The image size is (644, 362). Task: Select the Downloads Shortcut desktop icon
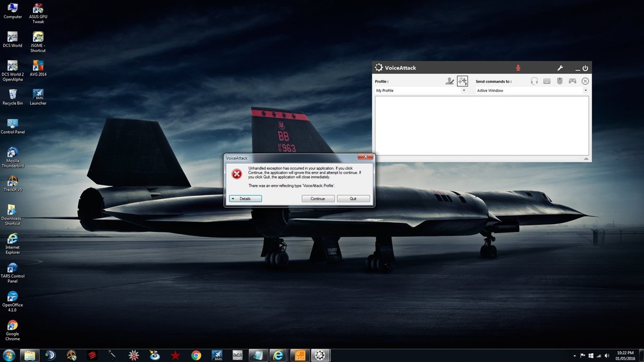tap(12, 215)
